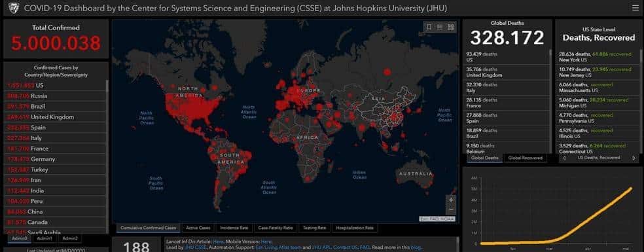This screenshot has height=252, width=644.
Task: Open the Hospitalization Rate tab
Action: click(355, 228)
